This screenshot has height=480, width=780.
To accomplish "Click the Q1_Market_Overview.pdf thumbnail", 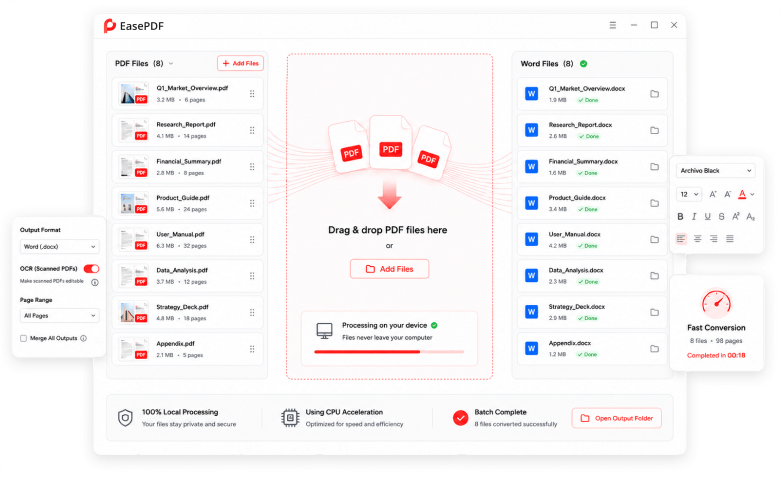I will click(x=134, y=94).
